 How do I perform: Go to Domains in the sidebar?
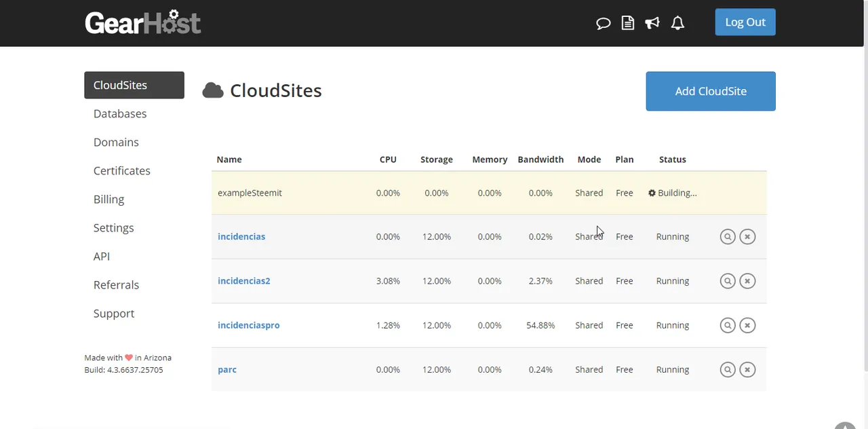pyautogui.click(x=116, y=142)
